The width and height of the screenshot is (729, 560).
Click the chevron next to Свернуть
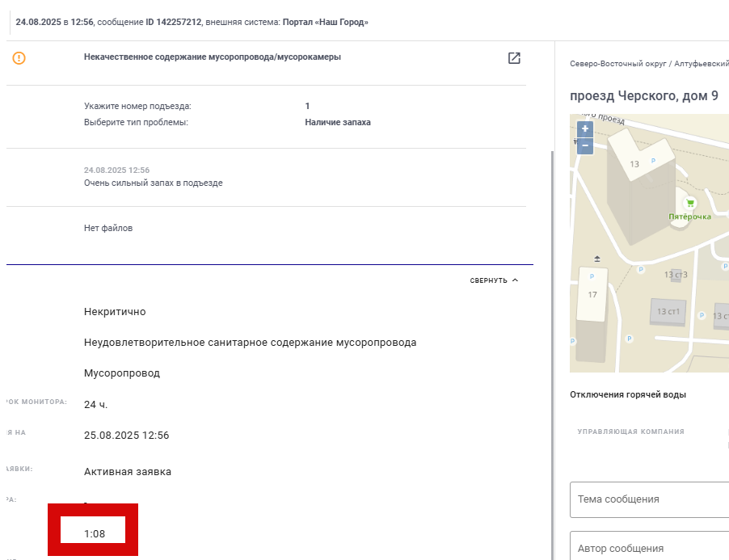(515, 280)
